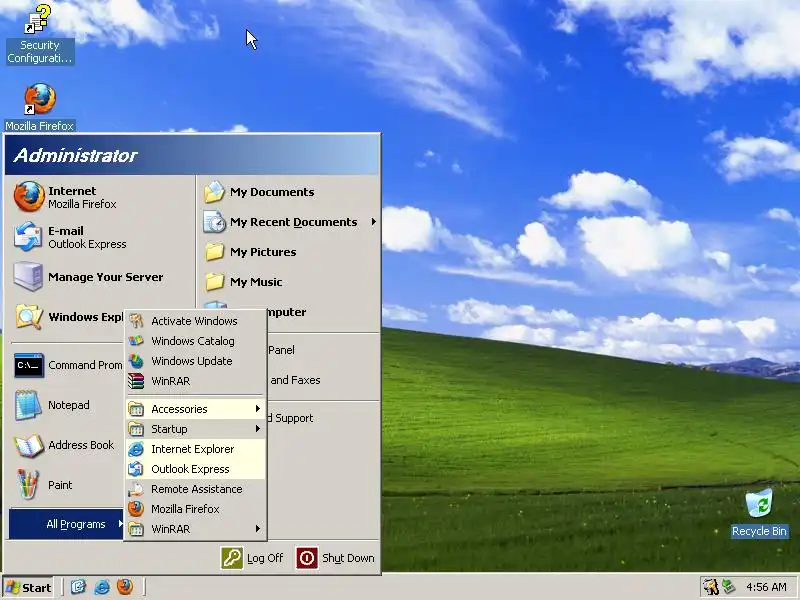Screen dimensions: 800x600
Task: Launch Internet Explorer from quick launch
Action: (x=102, y=587)
